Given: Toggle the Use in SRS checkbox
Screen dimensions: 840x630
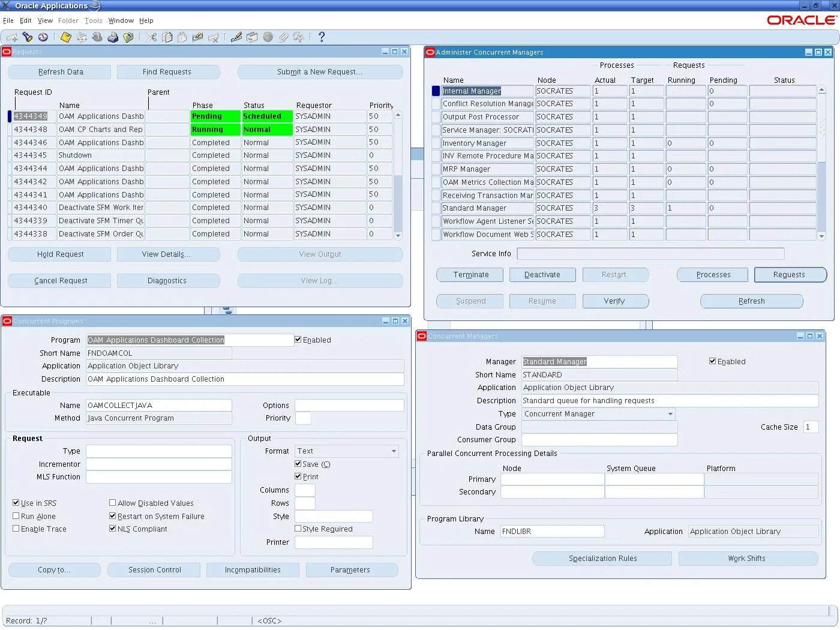Looking at the screenshot, I should click(16, 503).
